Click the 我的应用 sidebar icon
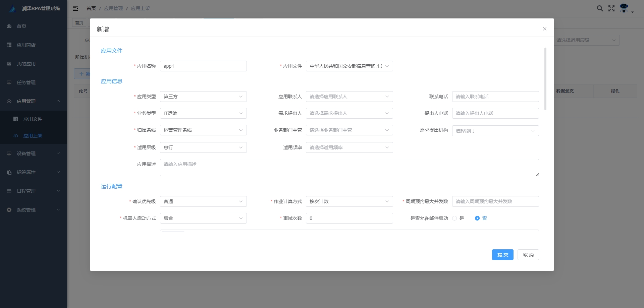Viewport: 644px width, 308px height. click(x=9, y=64)
